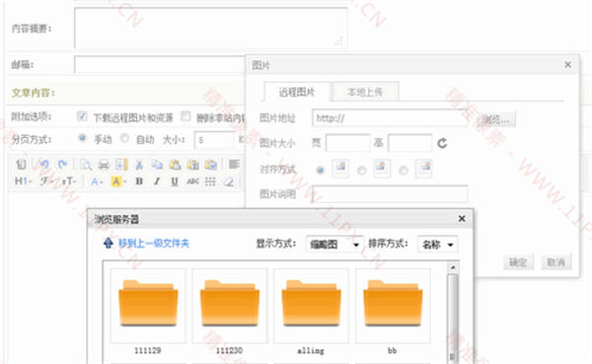The height and width of the screenshot is (364, 592).
Task: Apply underline formatting
Action: (x=175, y=182)
